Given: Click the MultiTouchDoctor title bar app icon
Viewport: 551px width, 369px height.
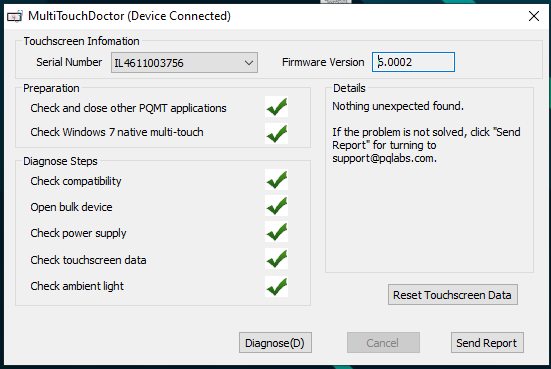Looking at the screenshot, I should [x=15, y=16].
